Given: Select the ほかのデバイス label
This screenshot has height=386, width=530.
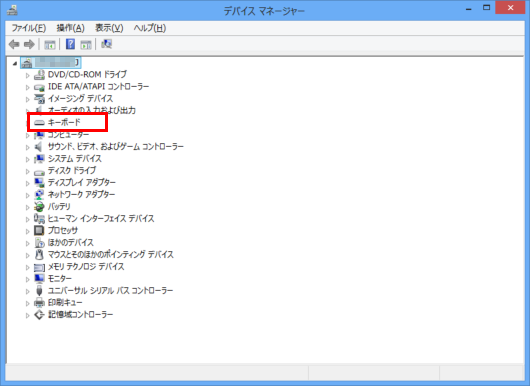Looking at the screenshot, I should coord(71,243).
